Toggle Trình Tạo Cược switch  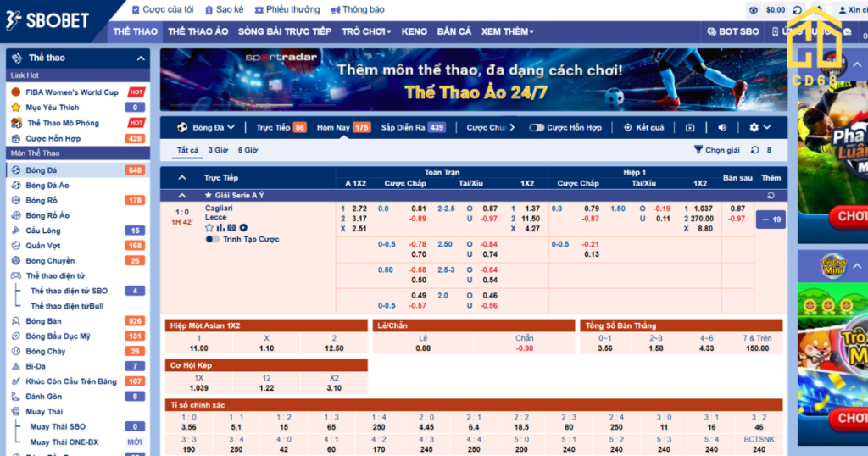coord(212,239)
